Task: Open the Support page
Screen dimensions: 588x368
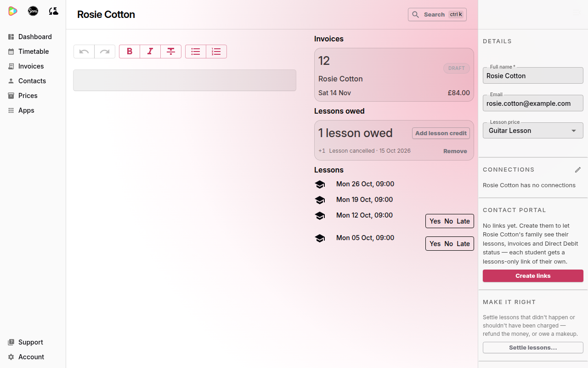Action: coord(33,342)
